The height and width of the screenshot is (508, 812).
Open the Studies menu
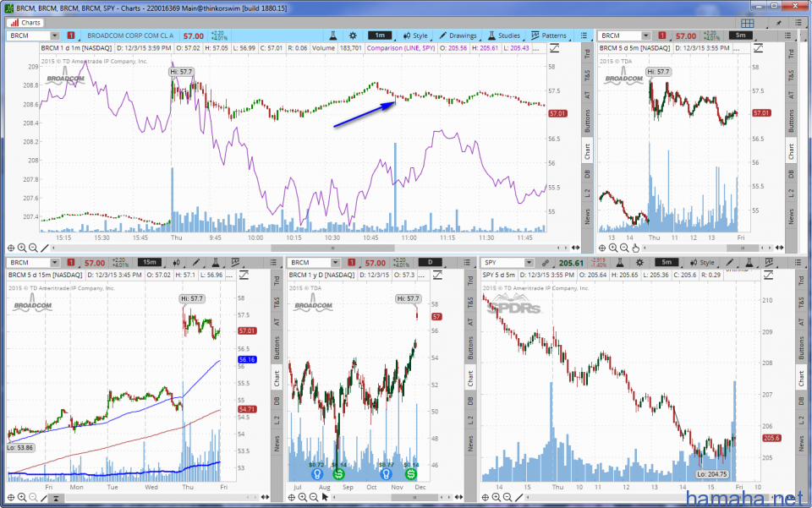(504, 36)
